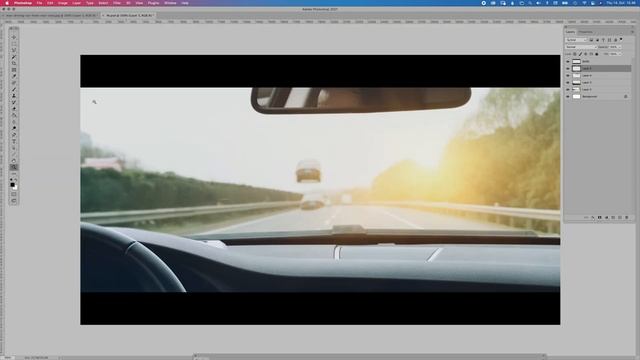Create new adjustment layer from panel footer
This screenshot has height=360, width=640.
click(607, 218)
